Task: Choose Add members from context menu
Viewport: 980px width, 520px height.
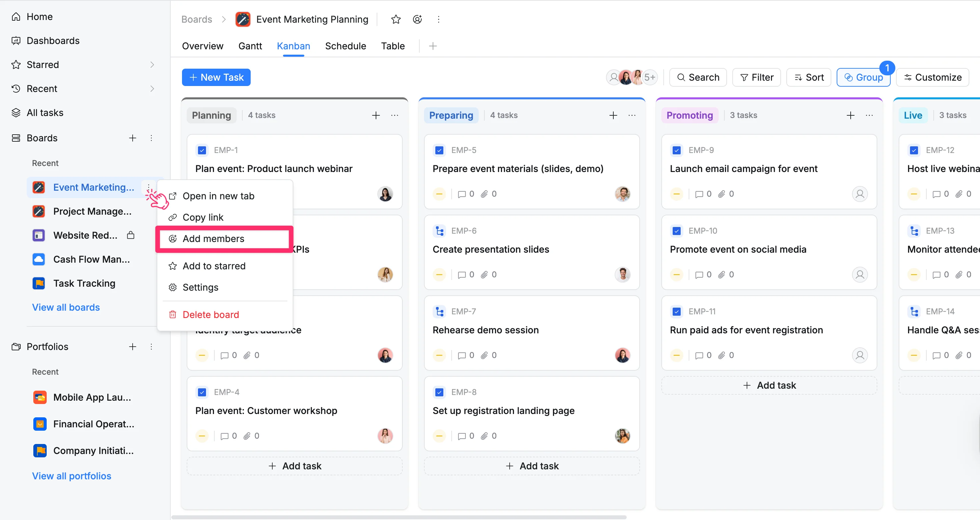Action: click(225, 239)
